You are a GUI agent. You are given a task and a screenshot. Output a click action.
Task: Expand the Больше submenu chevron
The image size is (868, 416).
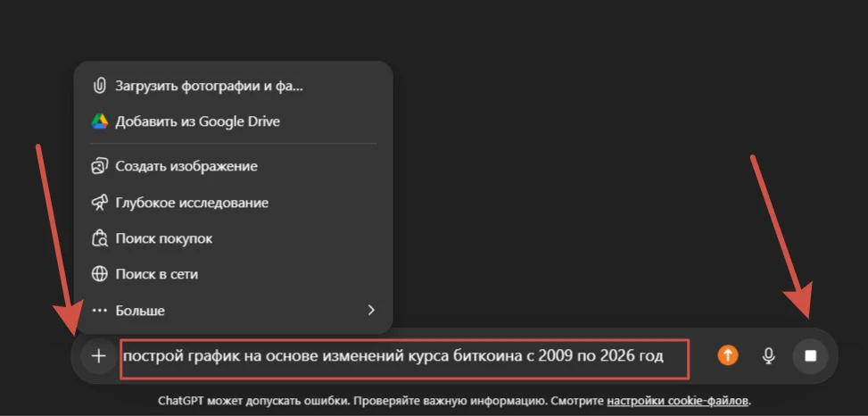coord(371,310)
